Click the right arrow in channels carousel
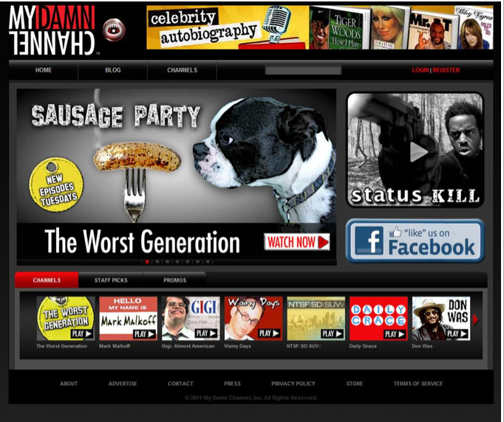Viewport: 504px width, 422px height. click(x=475, y=319)
